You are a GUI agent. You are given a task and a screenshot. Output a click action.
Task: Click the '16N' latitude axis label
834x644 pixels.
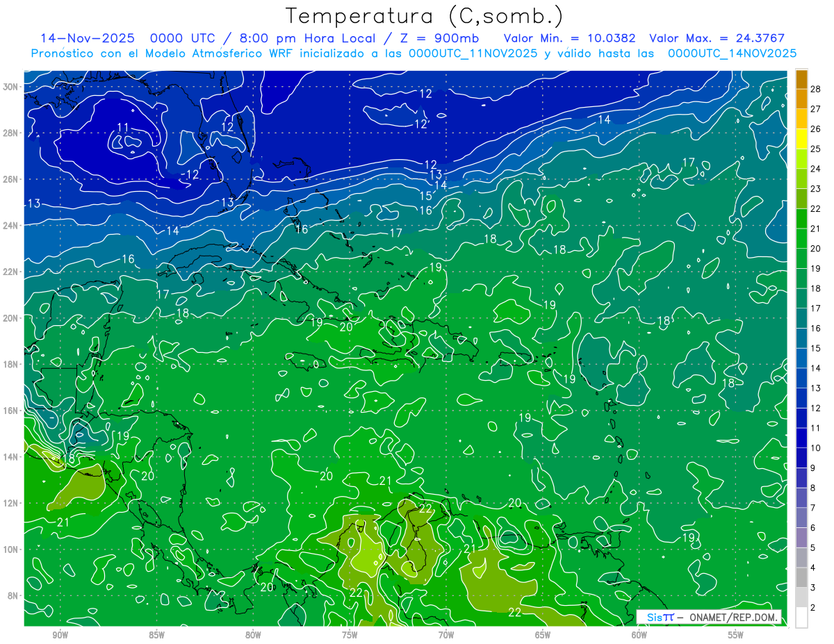[x=10, y=411]
